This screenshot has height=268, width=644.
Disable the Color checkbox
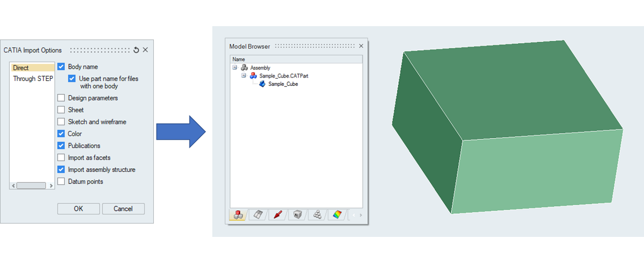coord(61,133)
